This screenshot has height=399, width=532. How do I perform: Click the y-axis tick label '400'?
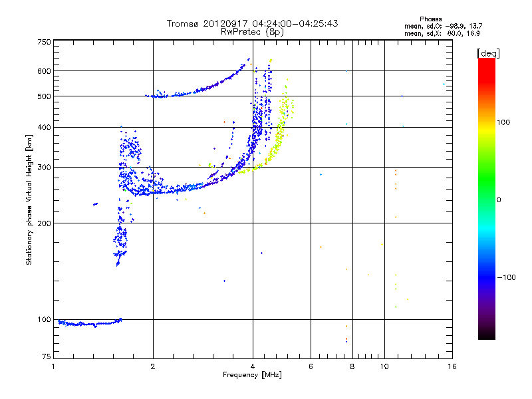tap(44, 127)
